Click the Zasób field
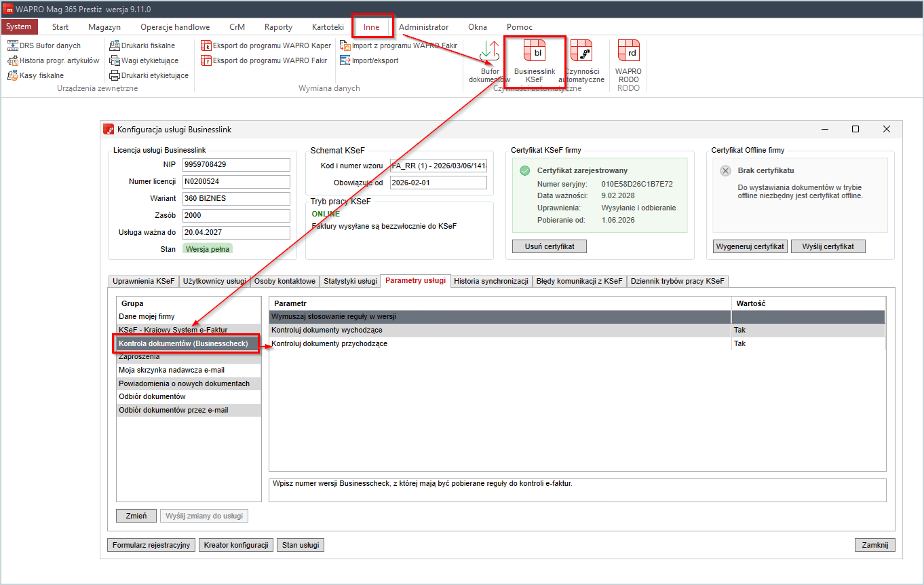This screenshot has height=585, width=924. click(x=235, y=215)
